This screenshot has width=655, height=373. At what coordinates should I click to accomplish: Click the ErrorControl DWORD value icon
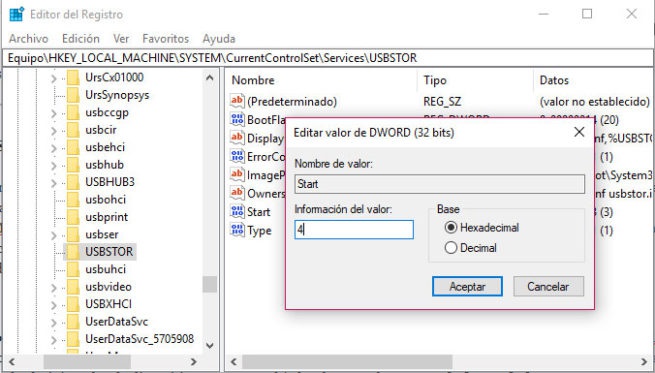click(237, 156)
